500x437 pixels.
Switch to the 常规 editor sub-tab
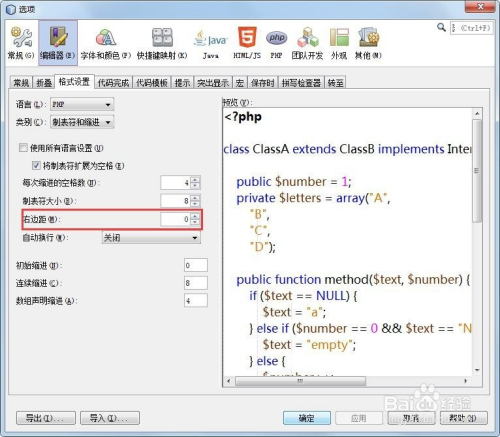click(x=22, y=82)
